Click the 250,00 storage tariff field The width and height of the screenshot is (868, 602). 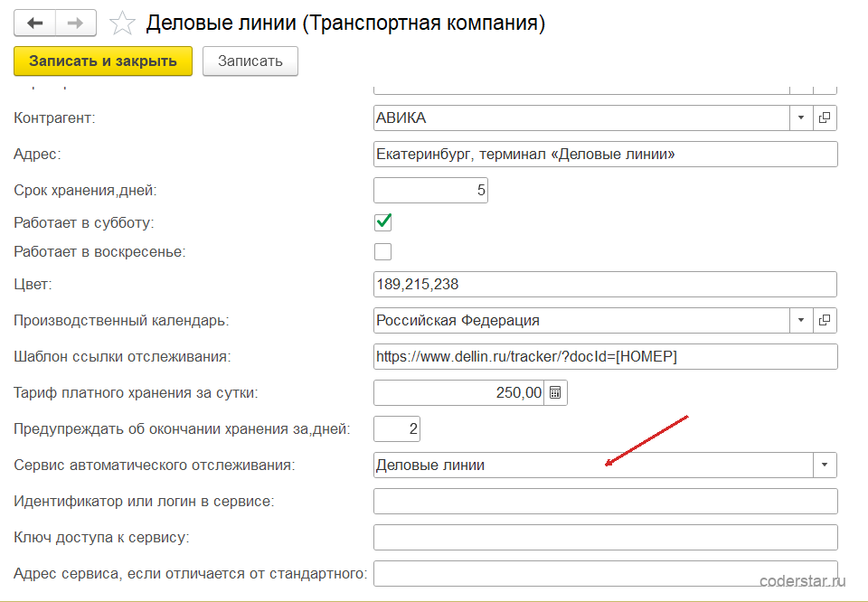459,393
